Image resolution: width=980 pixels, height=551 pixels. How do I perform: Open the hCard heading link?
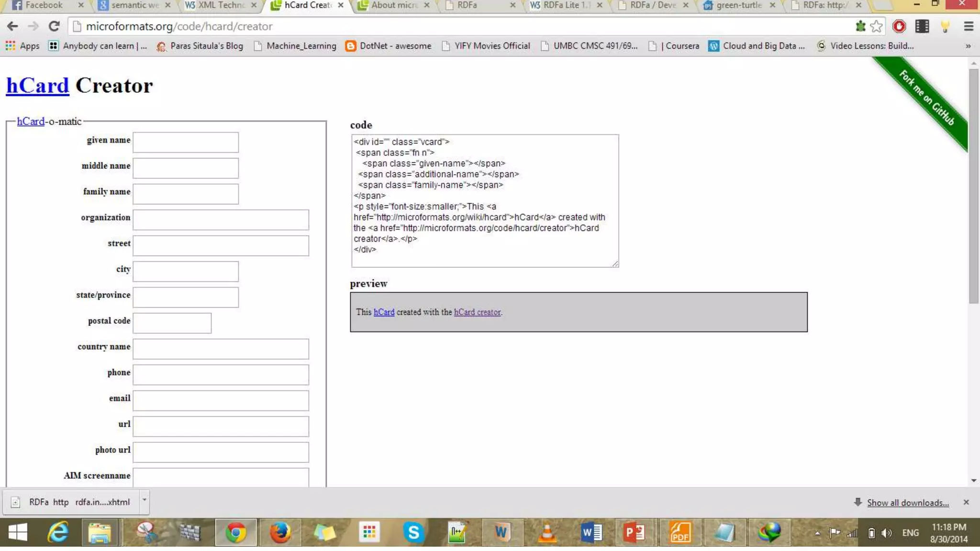pyautogui.click(x=37, y=86)
